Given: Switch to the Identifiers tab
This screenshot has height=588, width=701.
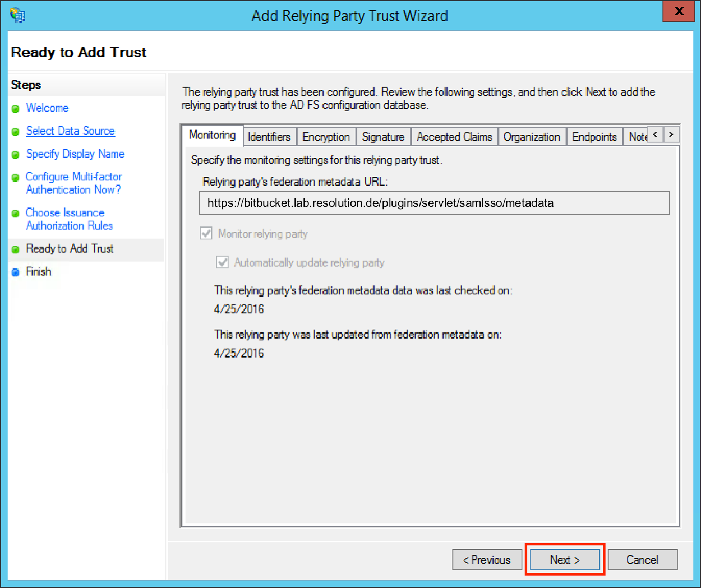Looking at the screenshot, I should coord(269,137).
